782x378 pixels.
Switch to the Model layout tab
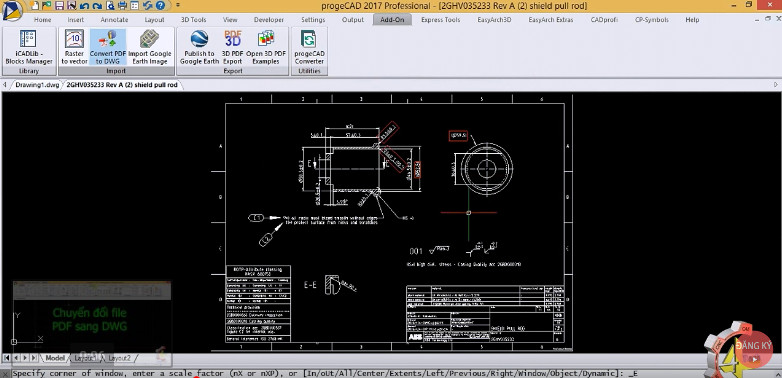[x=55, y=358]
